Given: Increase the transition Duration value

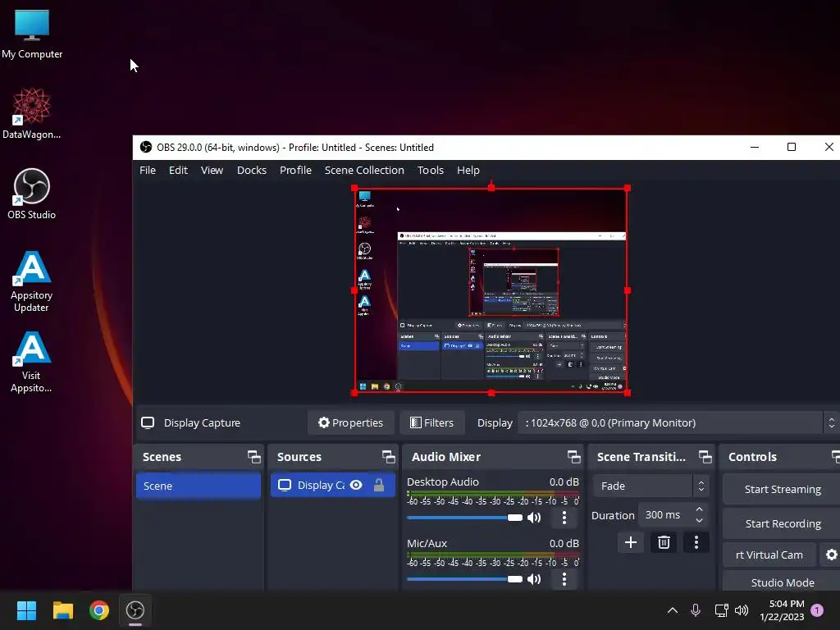Looking at the screenshot, I should (699, 509).
